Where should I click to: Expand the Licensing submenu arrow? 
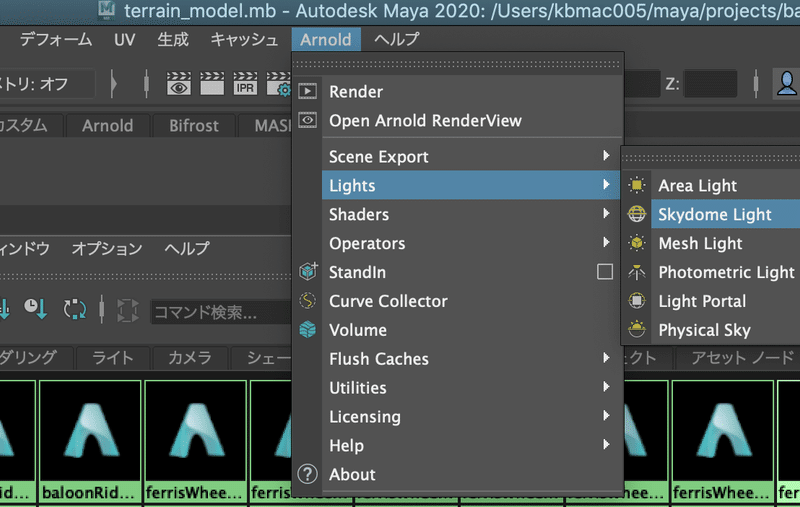[606, 416]
